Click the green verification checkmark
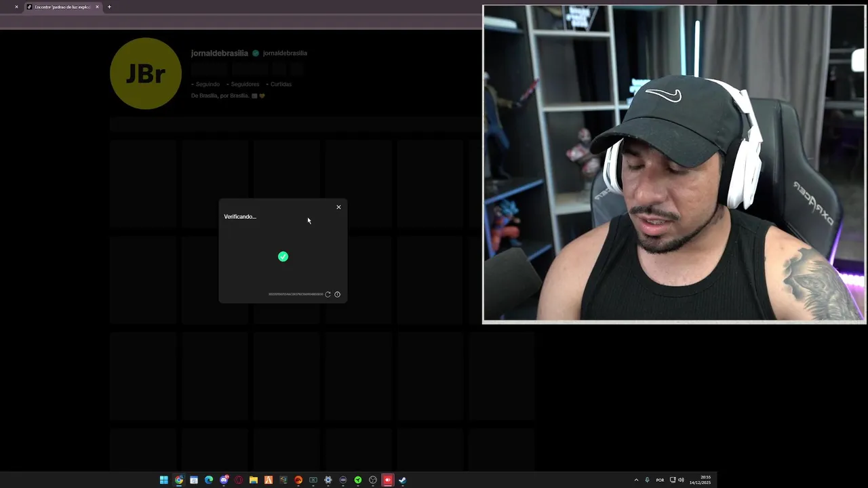This screenshot has height=488, width=868. pos(283,256)
